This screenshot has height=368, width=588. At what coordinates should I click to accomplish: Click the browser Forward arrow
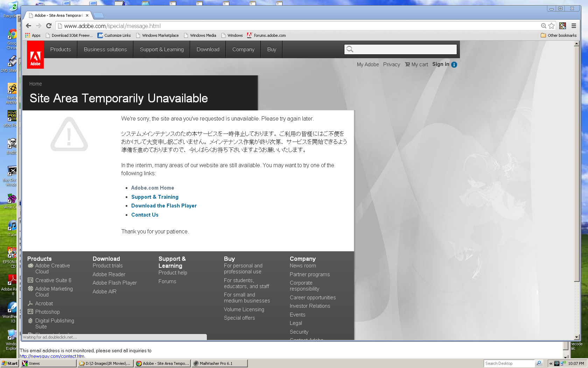coord(38,26)
